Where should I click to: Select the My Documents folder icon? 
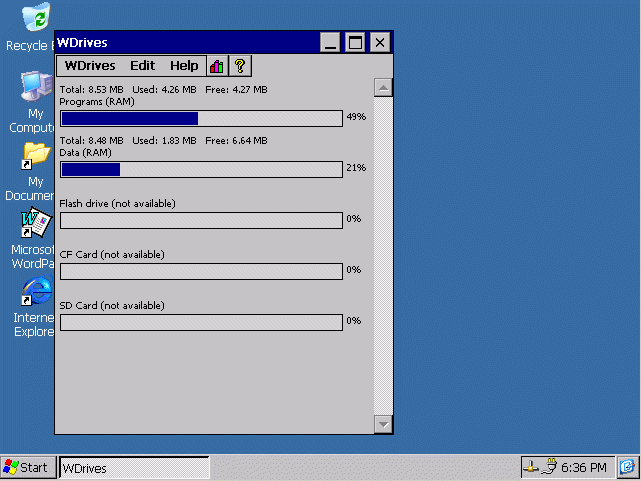coord(36,155)
